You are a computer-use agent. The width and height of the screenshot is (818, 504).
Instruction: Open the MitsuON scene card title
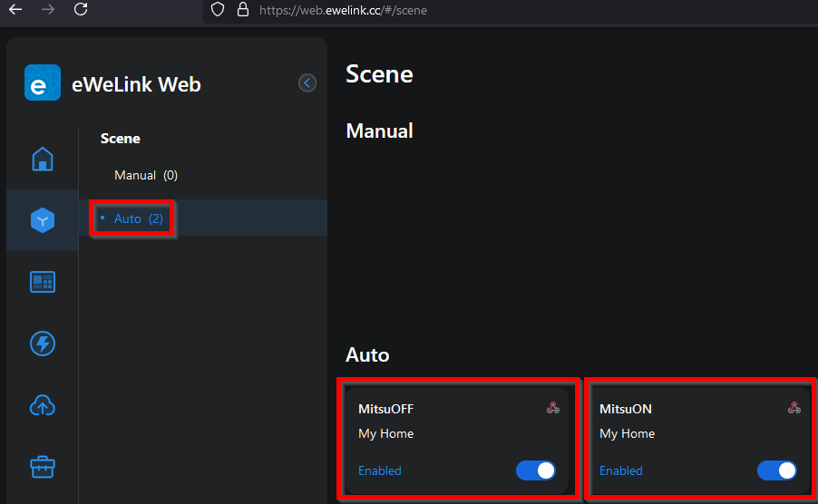pyautogui.click(x=626, y=409)
